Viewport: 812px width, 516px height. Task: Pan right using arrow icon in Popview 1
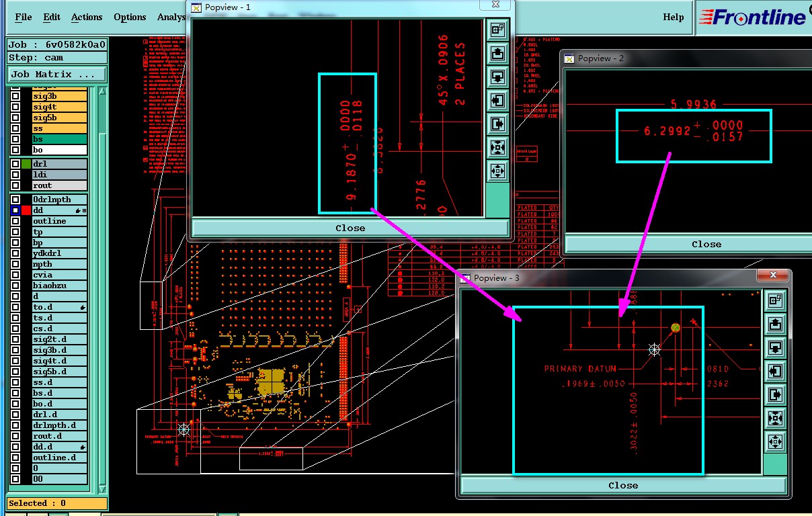tap(497, 124)
